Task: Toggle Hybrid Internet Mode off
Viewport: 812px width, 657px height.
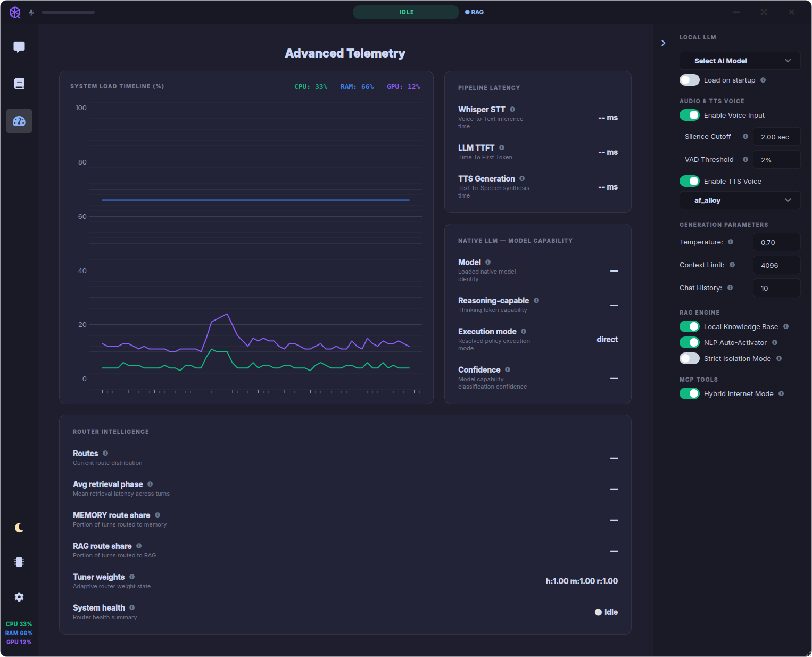Action: pyautogui.click(x=690, y=393)
